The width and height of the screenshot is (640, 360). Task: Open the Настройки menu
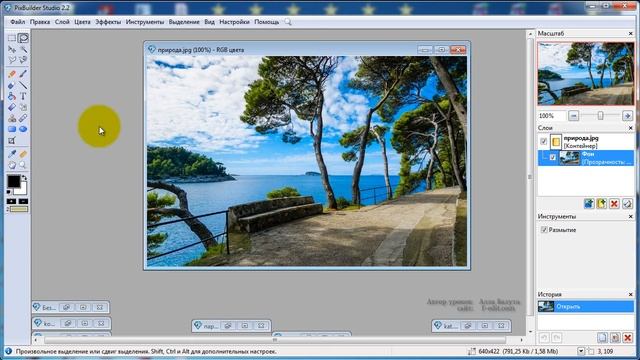tap(234, 22)
